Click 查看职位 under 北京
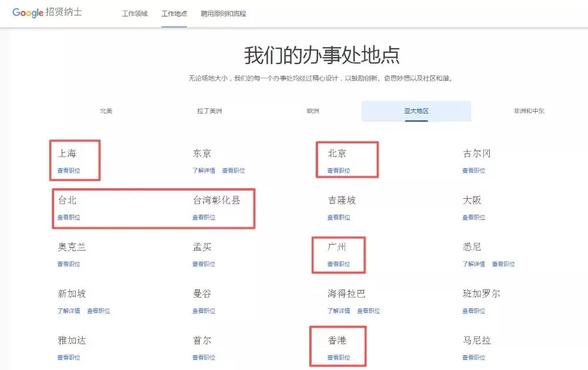Viewport: 588px width, 370px height. point(339,171)
